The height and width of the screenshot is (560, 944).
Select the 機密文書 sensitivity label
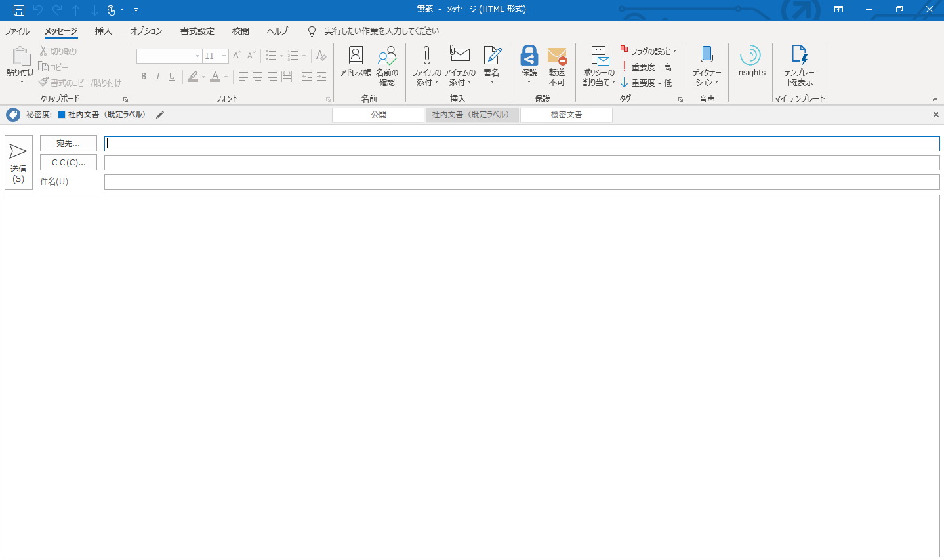tap(566, 115)
